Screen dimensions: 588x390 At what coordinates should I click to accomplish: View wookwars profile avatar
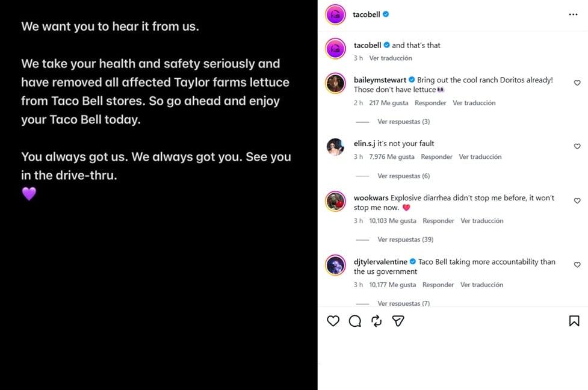coord(335,202)
